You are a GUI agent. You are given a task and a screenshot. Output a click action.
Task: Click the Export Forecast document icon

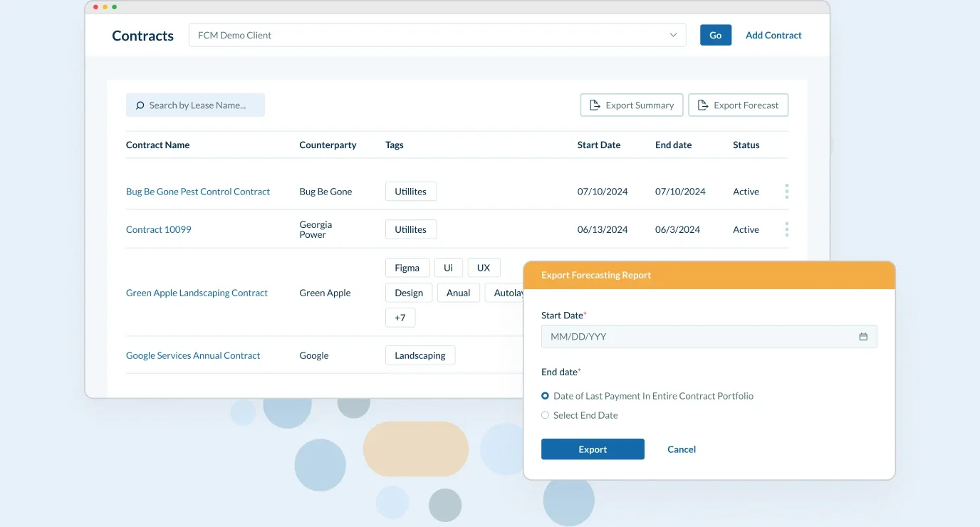click(x=703, y=105)
